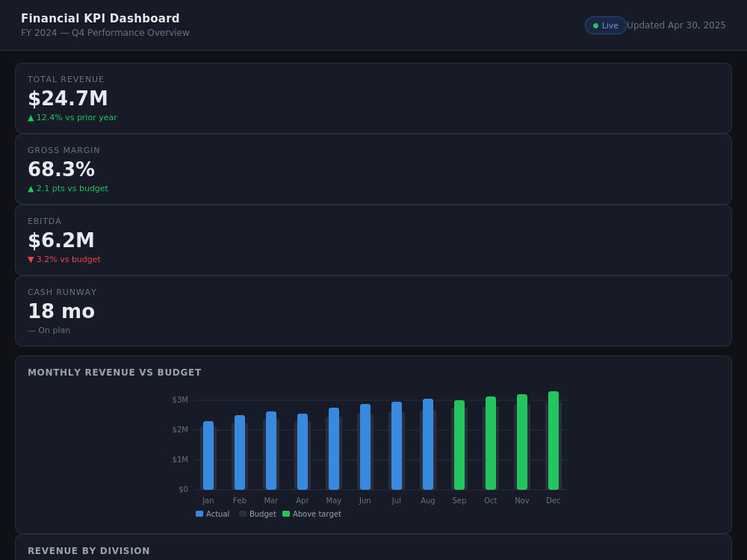The width and height of the screenshot is (747, 560).
Task: Click the 'Actual' legend label
Action: tap(217, 514)
